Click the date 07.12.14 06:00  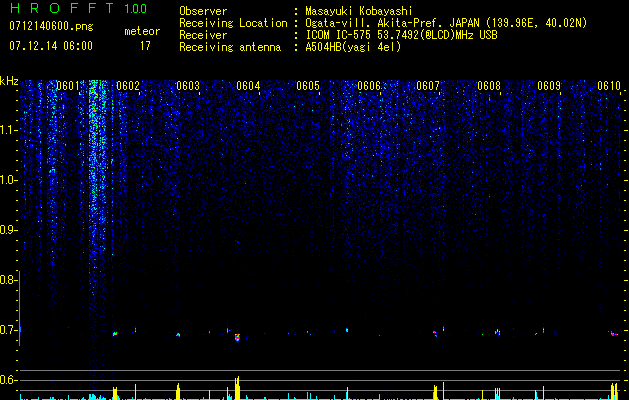click(51, 46)
